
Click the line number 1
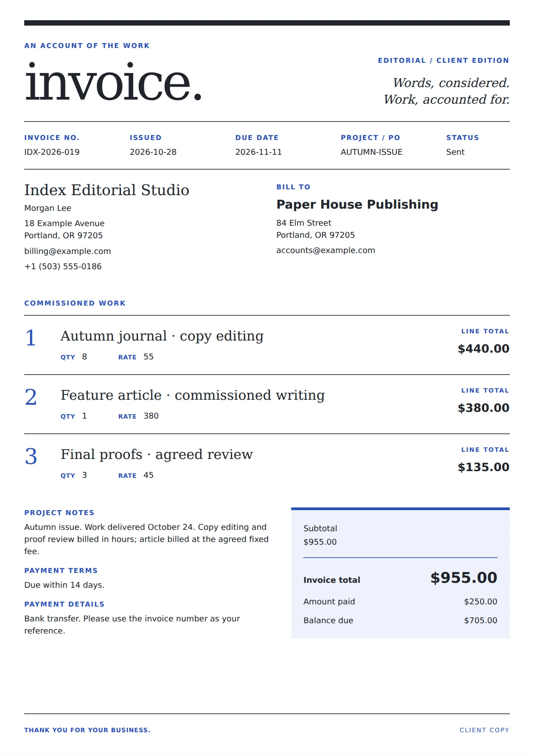(x=30, y=338)
